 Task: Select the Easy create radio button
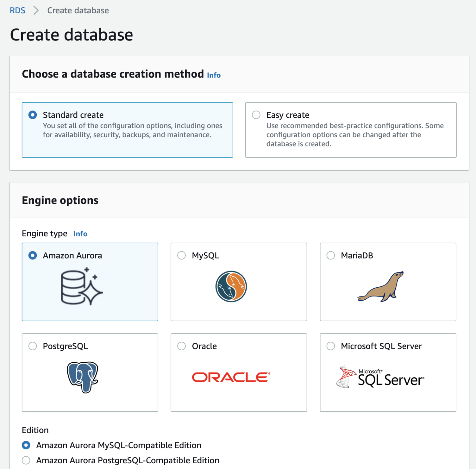[256, 115]
